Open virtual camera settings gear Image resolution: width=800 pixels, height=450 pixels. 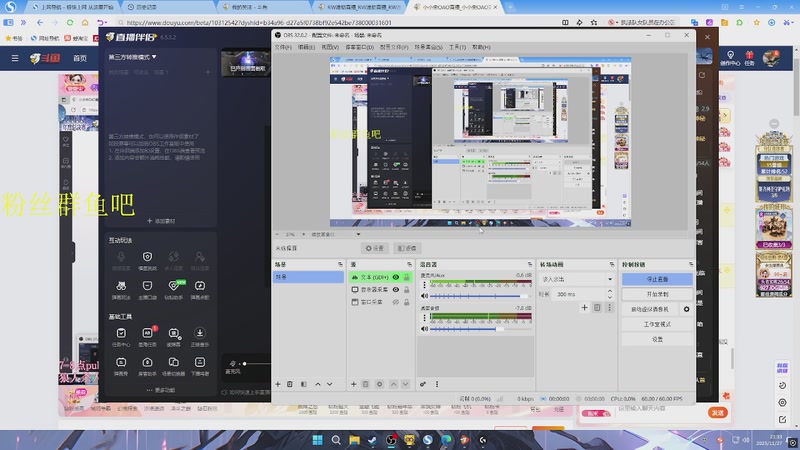686,309
